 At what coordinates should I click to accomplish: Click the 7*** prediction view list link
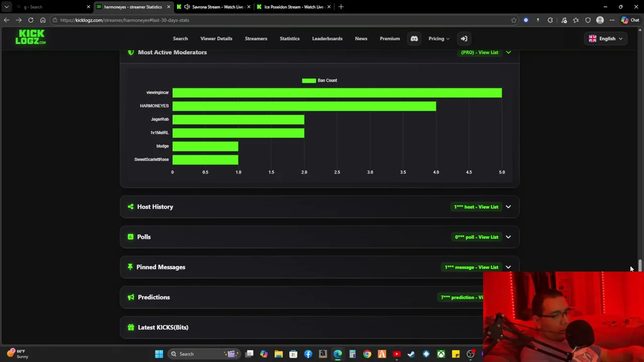click(x=461, y=297)
